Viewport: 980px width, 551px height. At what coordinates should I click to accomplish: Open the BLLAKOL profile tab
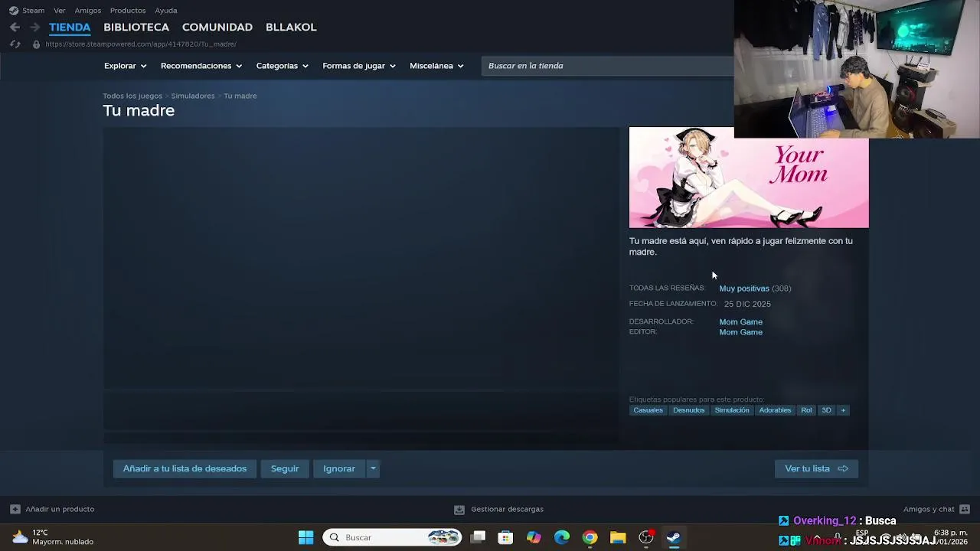click(291, 27)
